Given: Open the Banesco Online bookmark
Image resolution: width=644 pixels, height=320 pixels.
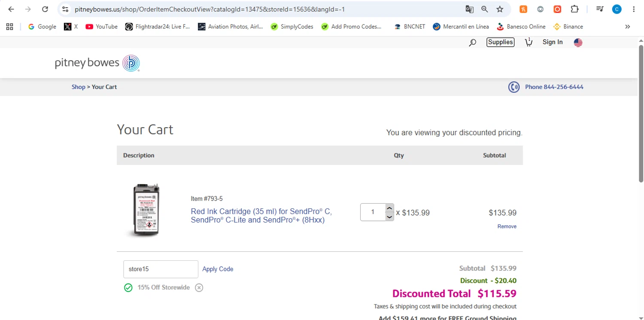Looking at the screenshot, I should [x=521, y=27].
